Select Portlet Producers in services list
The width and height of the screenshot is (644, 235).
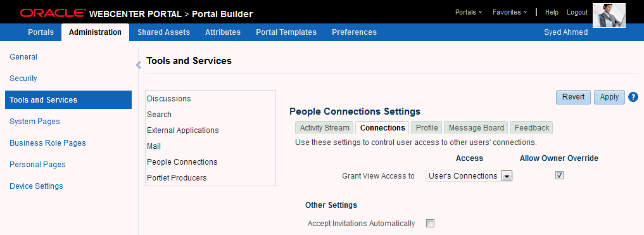[x=177, y=178]
